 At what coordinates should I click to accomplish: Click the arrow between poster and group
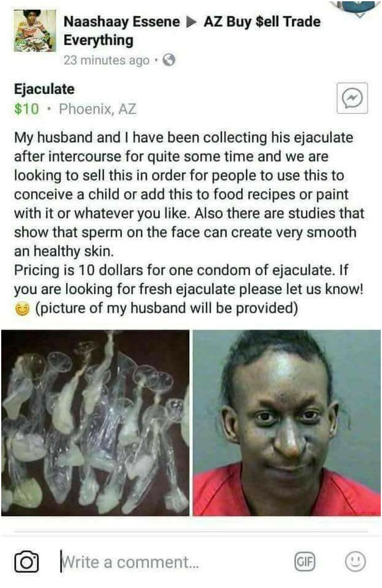tap(192, 22)
